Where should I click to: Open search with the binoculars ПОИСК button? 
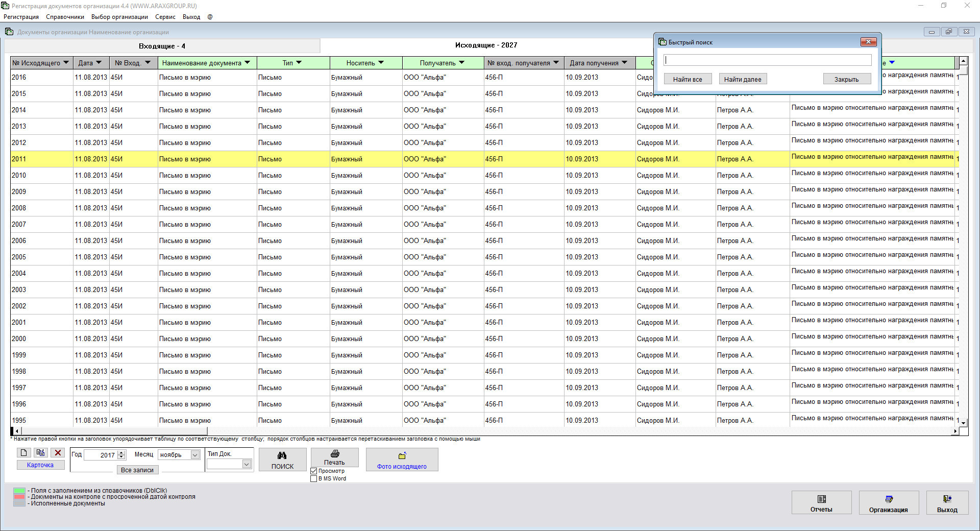pos(282,460)
